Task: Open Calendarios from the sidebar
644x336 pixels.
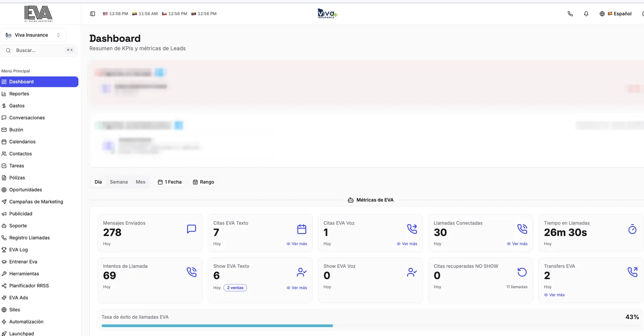Action: 39,142
